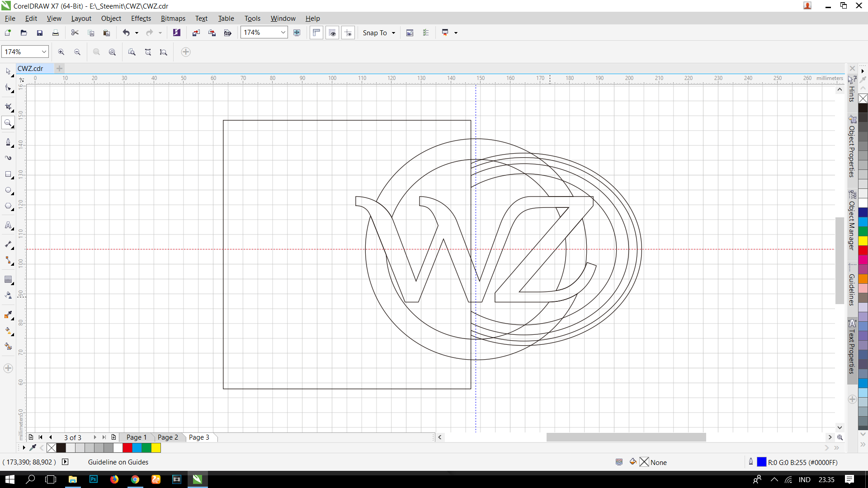Choose the Freehand drawing tool
The width and height of the screenshot is (868, 488).
(x=8, y=142)
